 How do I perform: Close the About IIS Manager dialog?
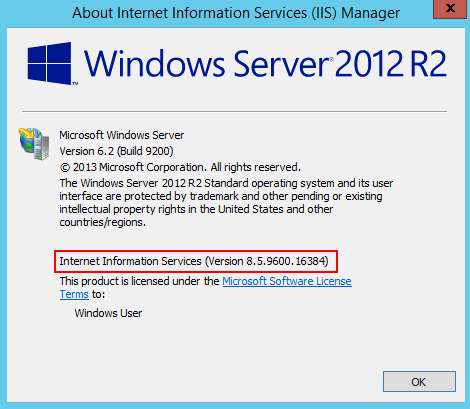coord(450,9)
